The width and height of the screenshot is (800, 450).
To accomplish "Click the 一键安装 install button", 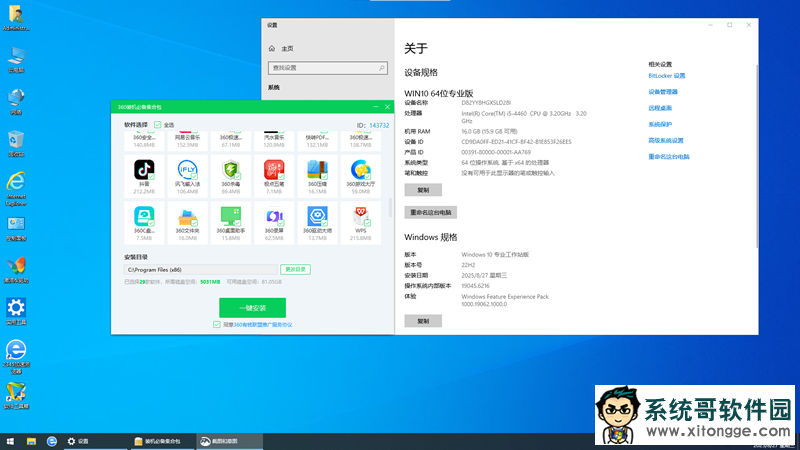I will coord(253,308).
